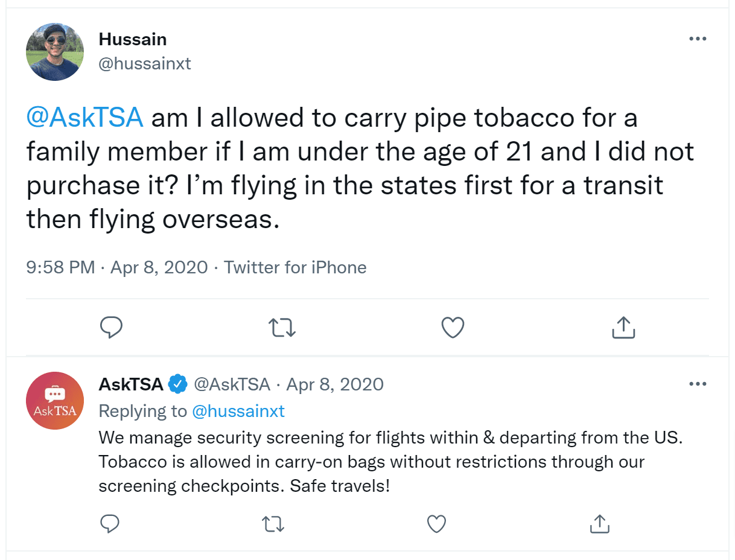Open the AskTSA display name
The image size is (735, 560).
(x=131, y=384)
